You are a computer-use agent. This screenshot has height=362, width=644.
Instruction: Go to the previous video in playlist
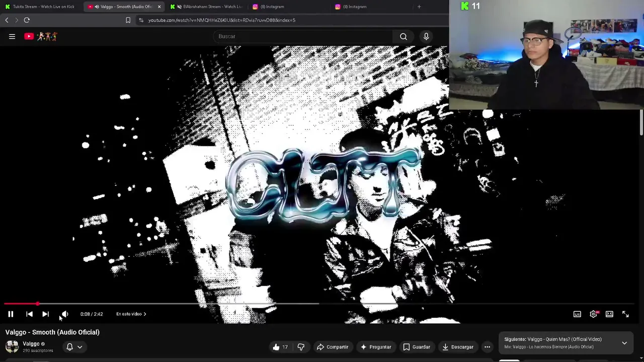coord(29,314)
